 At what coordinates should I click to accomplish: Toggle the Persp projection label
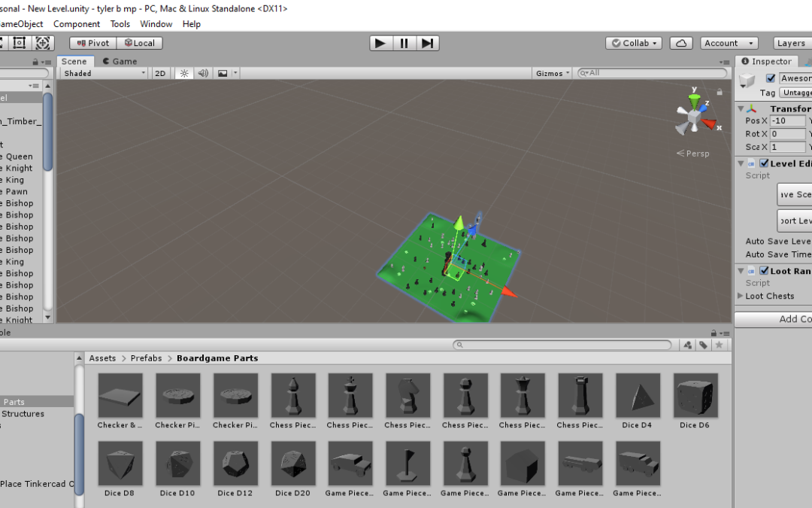click(x=693, y=154)
